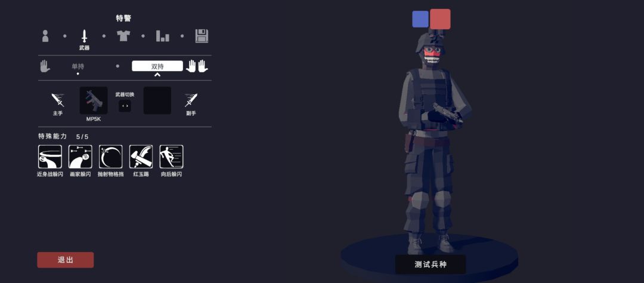The height and width of the screenshot is (283, 644).
Task: Click the 测试兵种 unit name field
Action: click(x=431, y=264)
